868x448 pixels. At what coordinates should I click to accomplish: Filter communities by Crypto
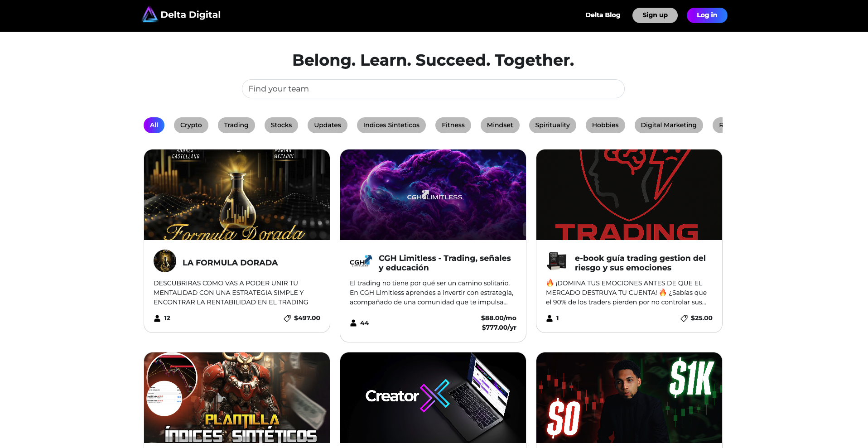coord(191,125)
